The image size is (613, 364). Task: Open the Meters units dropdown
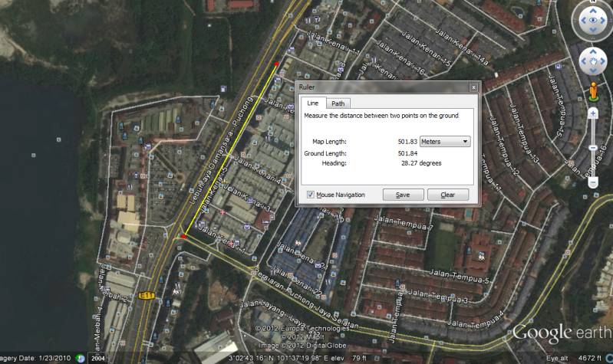(445, 142)
